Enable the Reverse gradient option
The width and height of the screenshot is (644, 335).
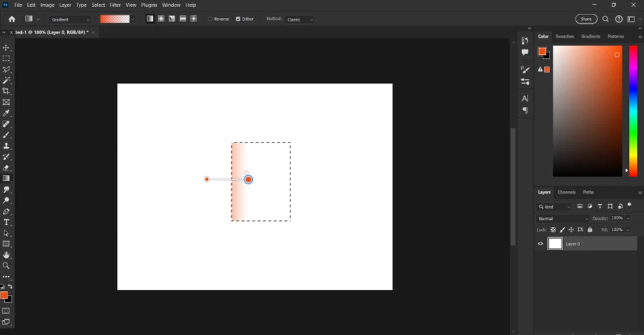coord(210,19)
